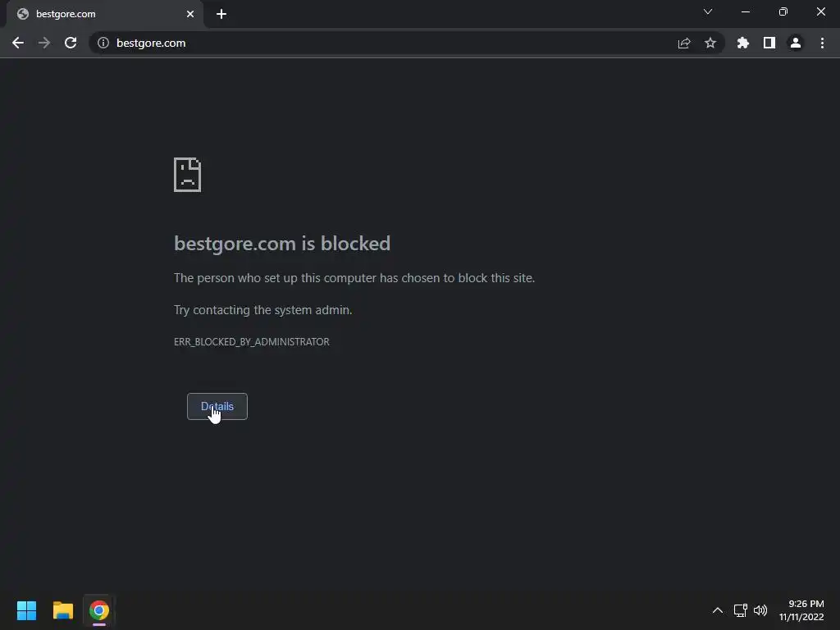This screenshot has width=840, height=630.
Task: Click the 'bestgore.com is blocked' heading
Action: (282, 244)
